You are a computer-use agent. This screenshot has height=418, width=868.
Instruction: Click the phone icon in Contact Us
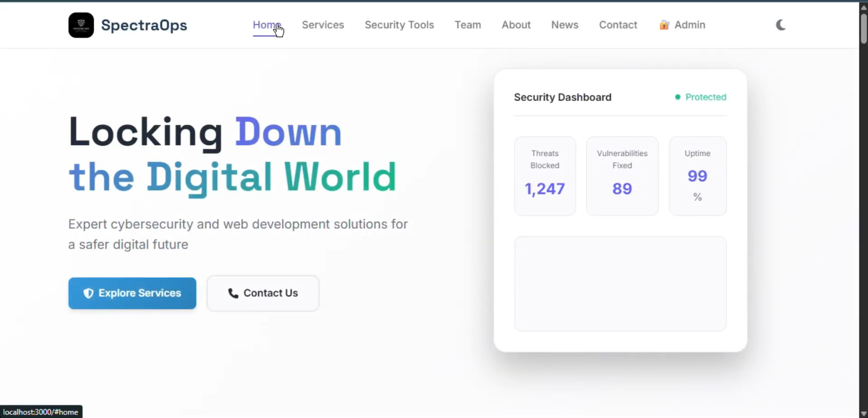point(233,293)
